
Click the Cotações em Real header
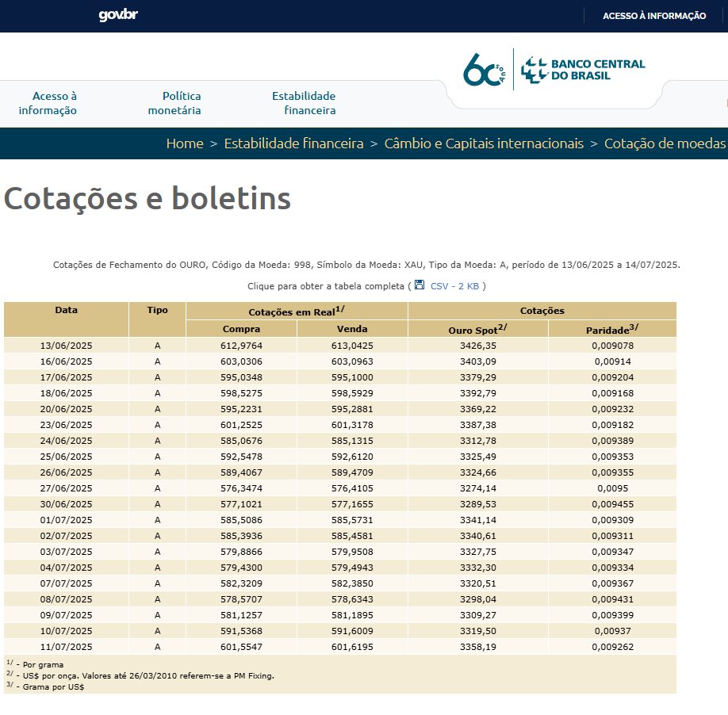click(x=297, y=311)
